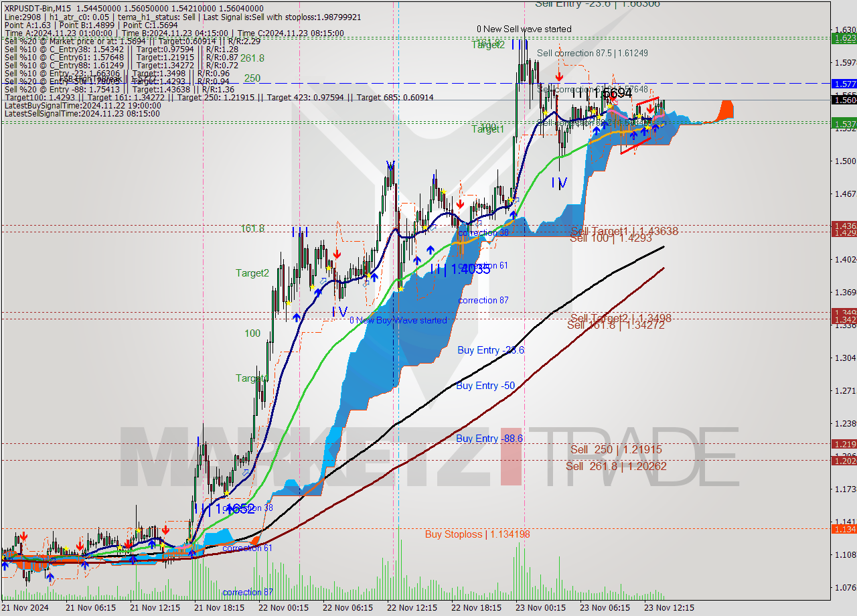Click the 'Target100: 1.4293' targets line

click(219, 97)
